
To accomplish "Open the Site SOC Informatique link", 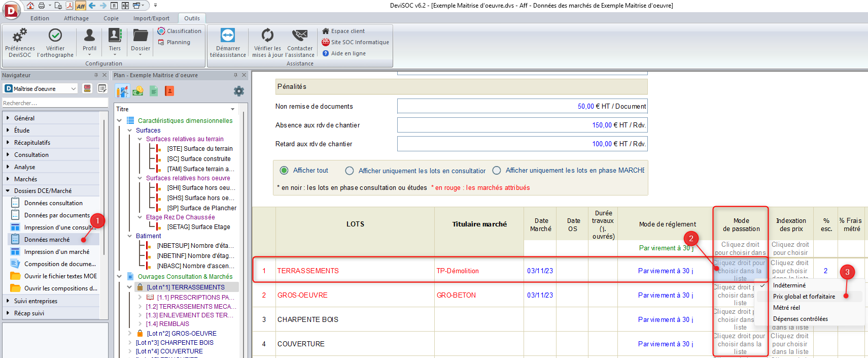I will pos(360,42).
